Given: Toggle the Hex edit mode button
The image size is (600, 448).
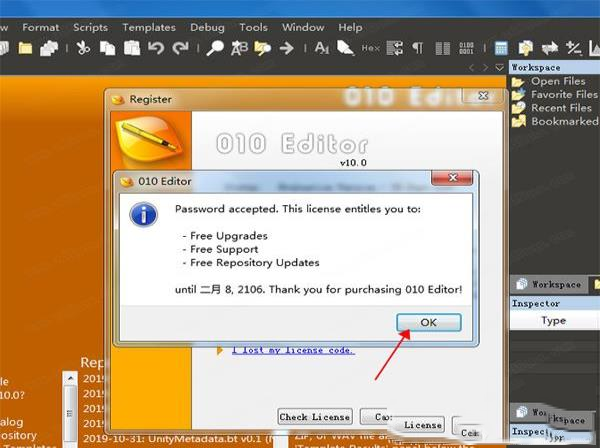Looking at the screenshot, I should 370,48.
